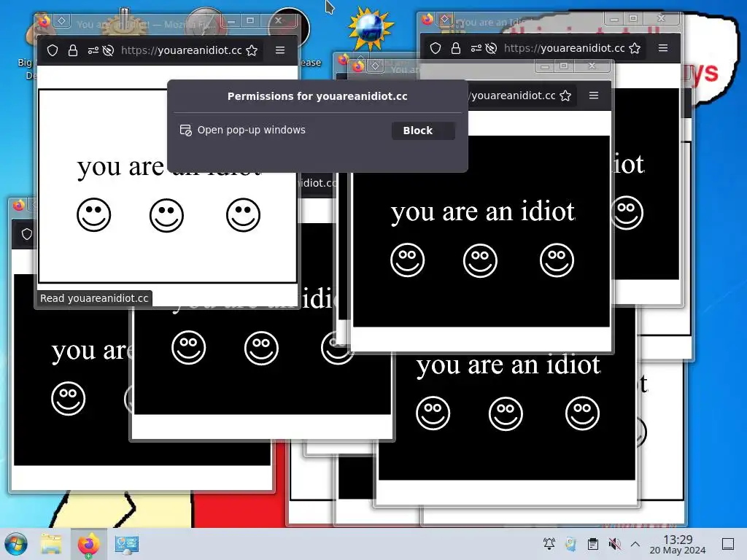Screen dimensions: 747x560
Task: Open the hamburger menu in the top-left Firefox window
Action: pos(280,50)
